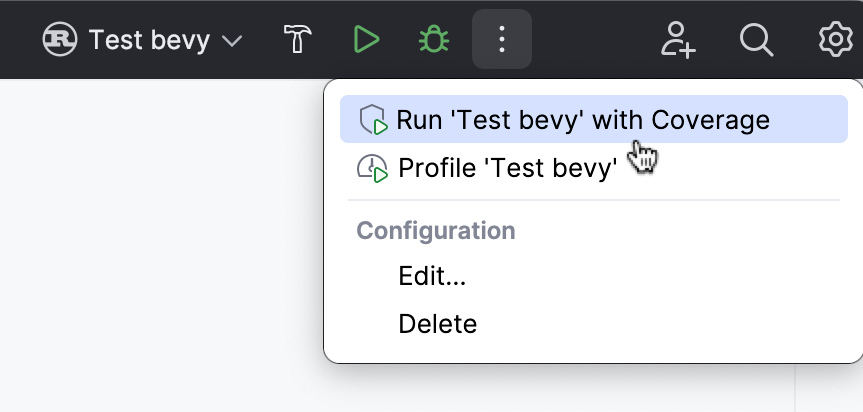This screenshot has height=412, width=863.
Task: Open Search Everywhere magnifier icon
Action: coord(757,40)
